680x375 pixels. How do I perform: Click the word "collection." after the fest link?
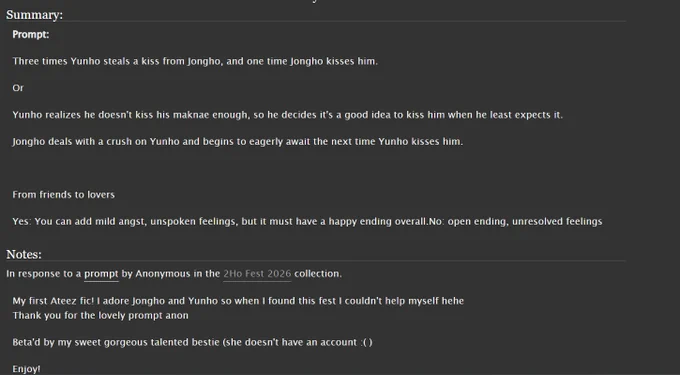(318, 274)
